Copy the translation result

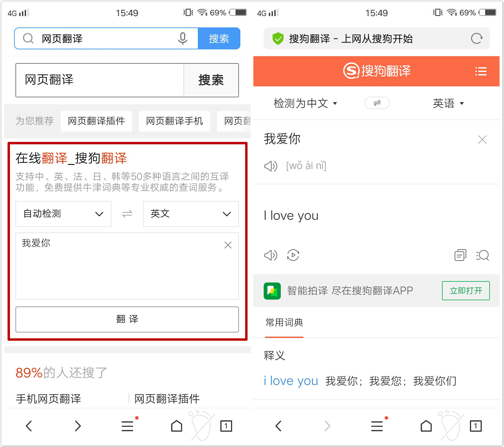tap(460, 255)
